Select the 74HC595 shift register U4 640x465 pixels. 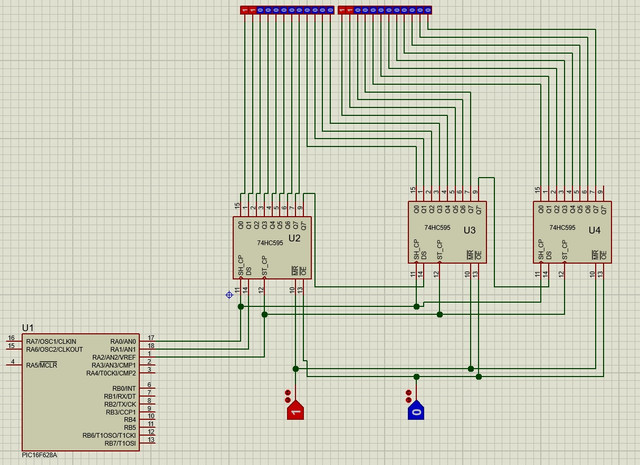(x=572, y=232)
